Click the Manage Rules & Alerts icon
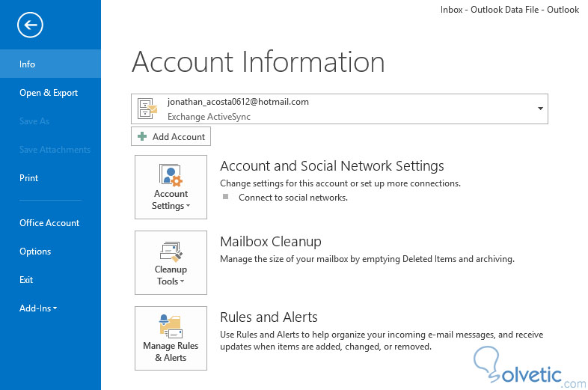Image resolution: width=588 pixels, height=390 pixels. [171, 326]
